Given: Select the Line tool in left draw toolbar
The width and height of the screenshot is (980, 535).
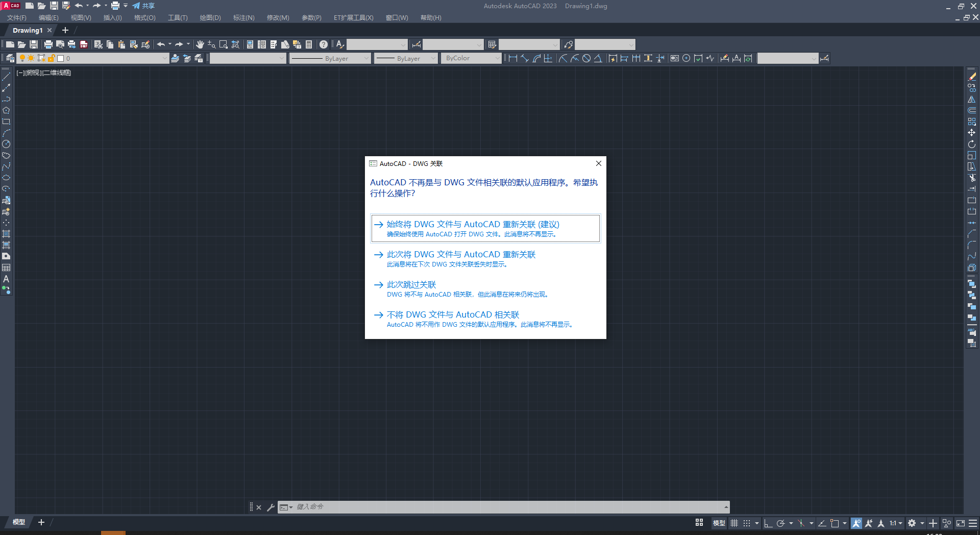Looking at the screenshot, I should pyautogui.click(x=6, y=77).
